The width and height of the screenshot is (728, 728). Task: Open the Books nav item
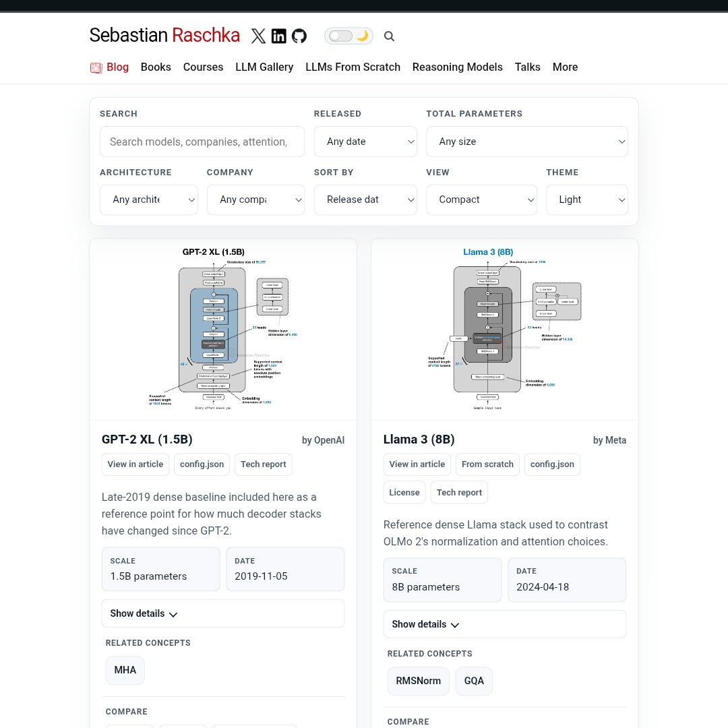(x=156, y=67)
